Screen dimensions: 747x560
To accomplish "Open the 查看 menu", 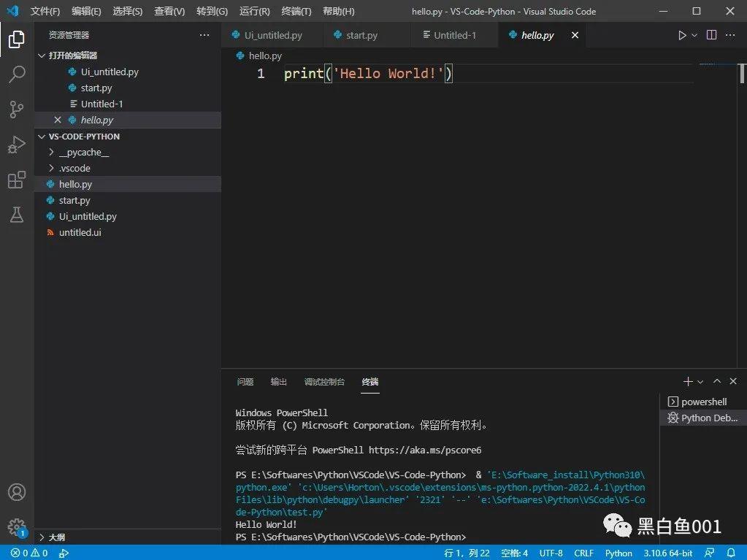I will [169, 11].
